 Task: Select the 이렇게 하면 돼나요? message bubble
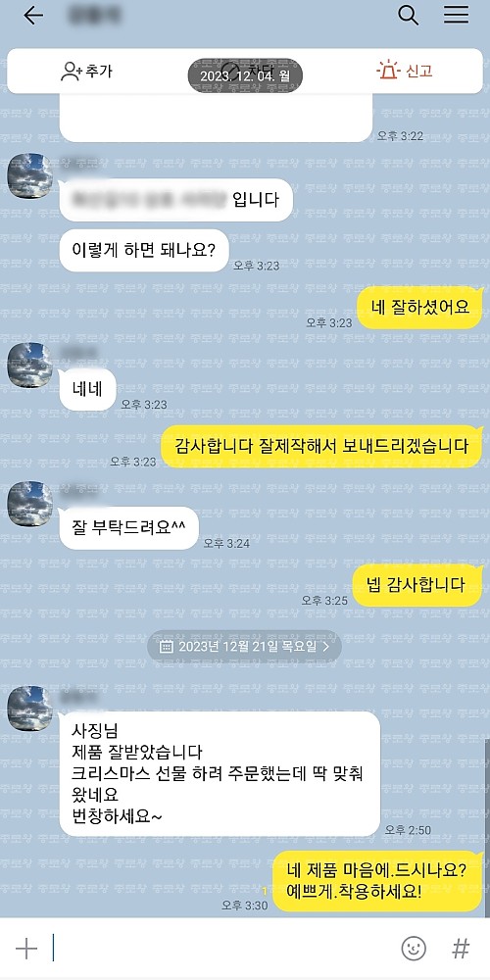[144, 250]
